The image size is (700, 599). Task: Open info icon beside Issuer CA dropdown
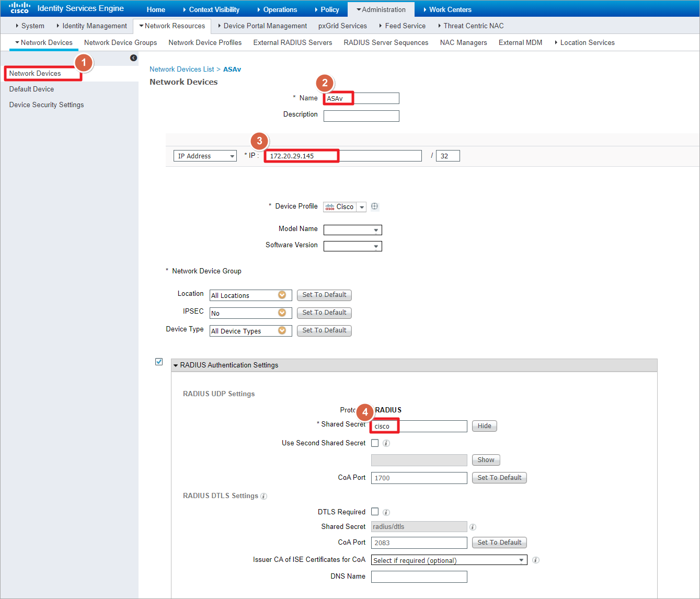point(536,560)
